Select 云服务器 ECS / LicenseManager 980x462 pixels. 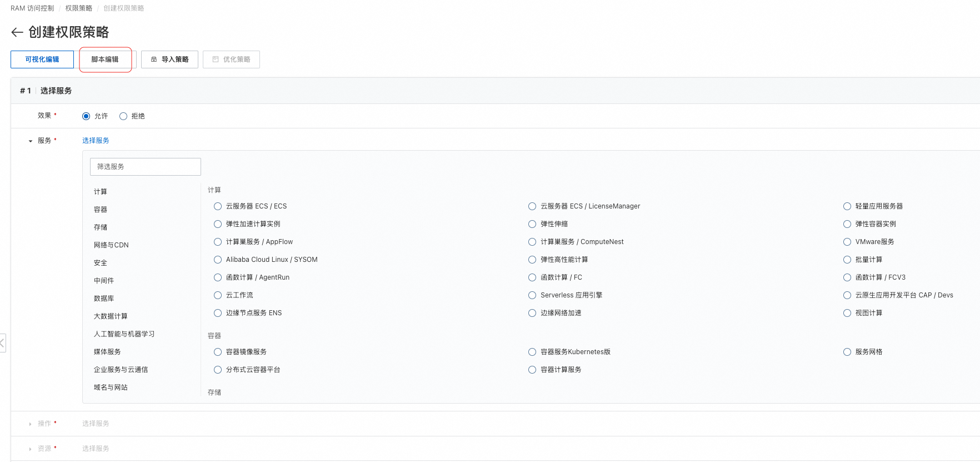coord(532,206)
